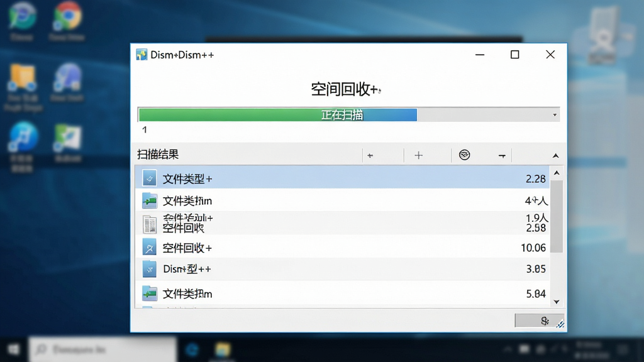The image size is (644, 362).
Task: Open File Explorer from the taskbar
Action: (x=223, y=349)
